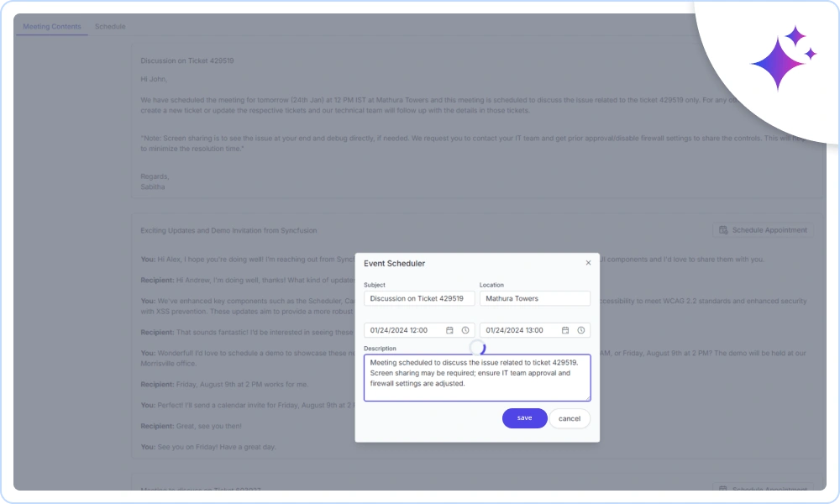Open the start time clock picker
This screenshot has height=504, width=840.
[465, 330]
